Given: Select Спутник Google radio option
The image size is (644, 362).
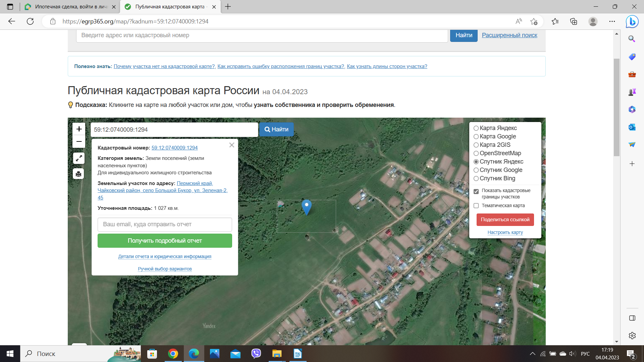Looking at the screenshot, I should click(476, 170).
